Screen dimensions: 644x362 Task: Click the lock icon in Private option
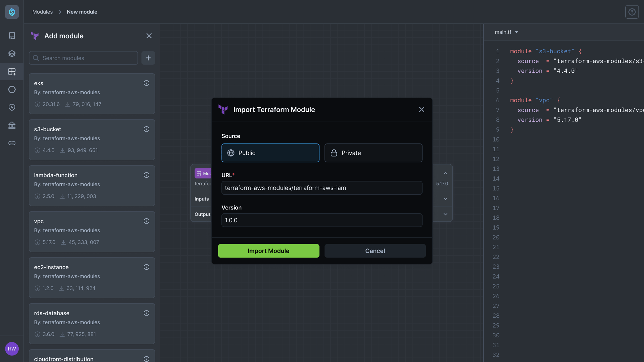click(x=334, y=153)
